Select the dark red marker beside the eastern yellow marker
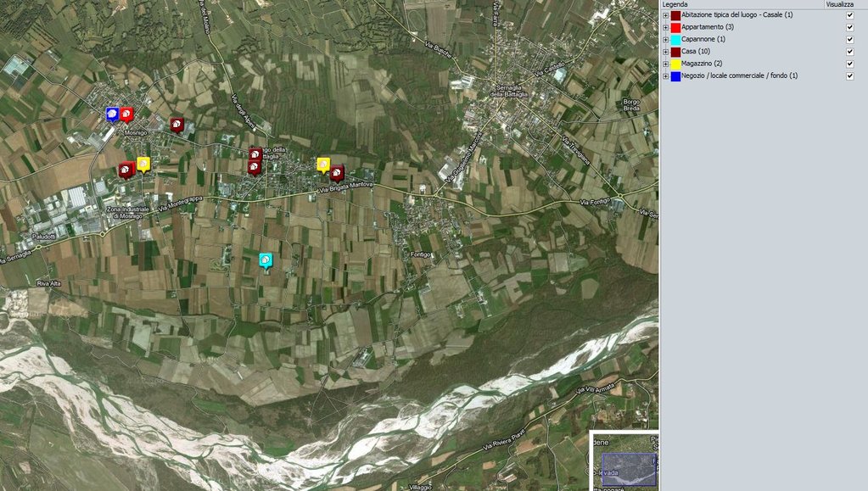 pyautogui.click(x=337, y=173)
